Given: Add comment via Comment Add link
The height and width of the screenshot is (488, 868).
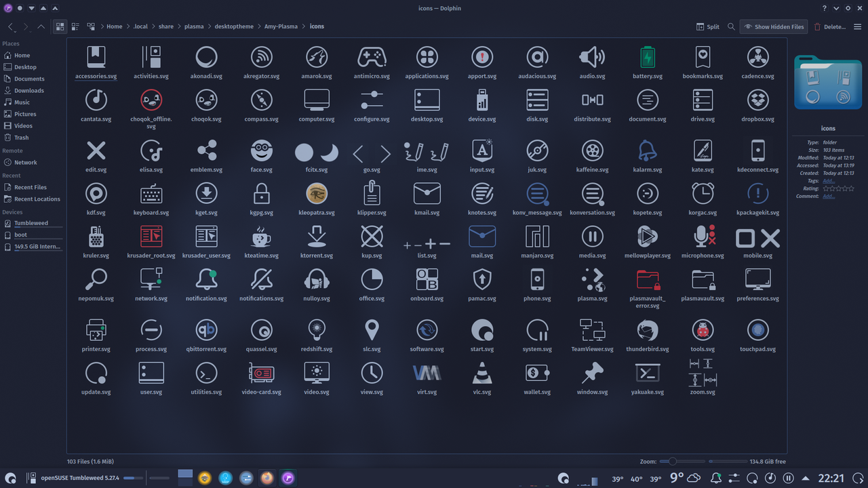Looking at the screenshot, I should click(x=829, y=197).
